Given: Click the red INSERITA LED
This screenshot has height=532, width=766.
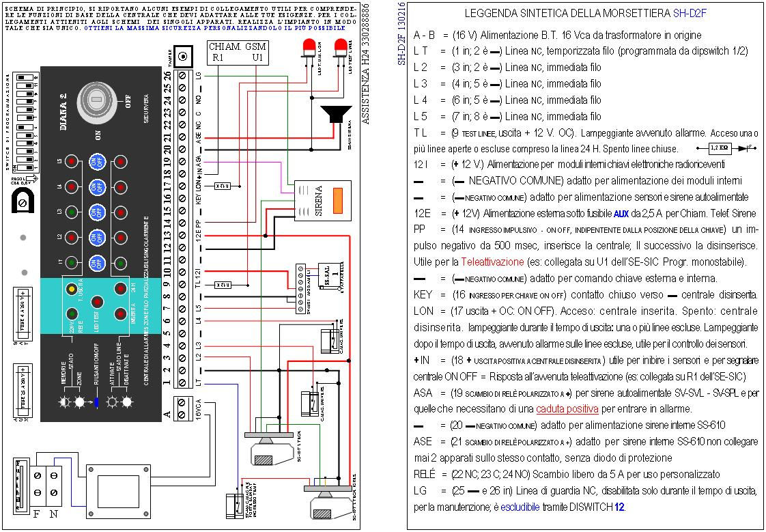Looking at the screenshot, I should click(120, 313).
